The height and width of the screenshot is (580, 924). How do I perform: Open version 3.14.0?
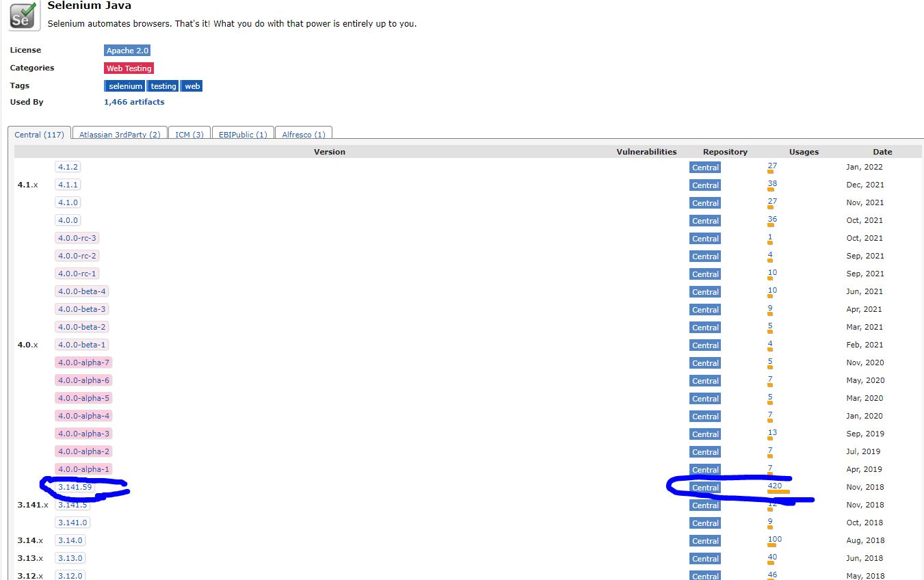tap(70, 540)
